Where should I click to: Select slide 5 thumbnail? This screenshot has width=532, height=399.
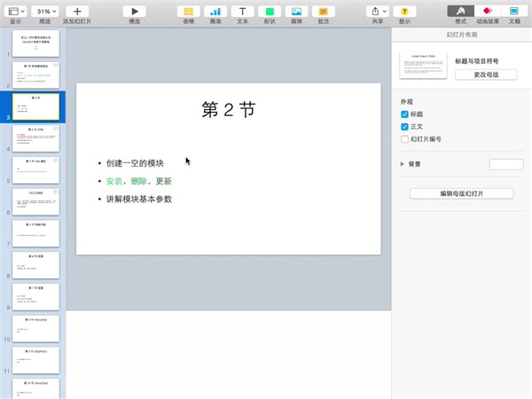36,170
